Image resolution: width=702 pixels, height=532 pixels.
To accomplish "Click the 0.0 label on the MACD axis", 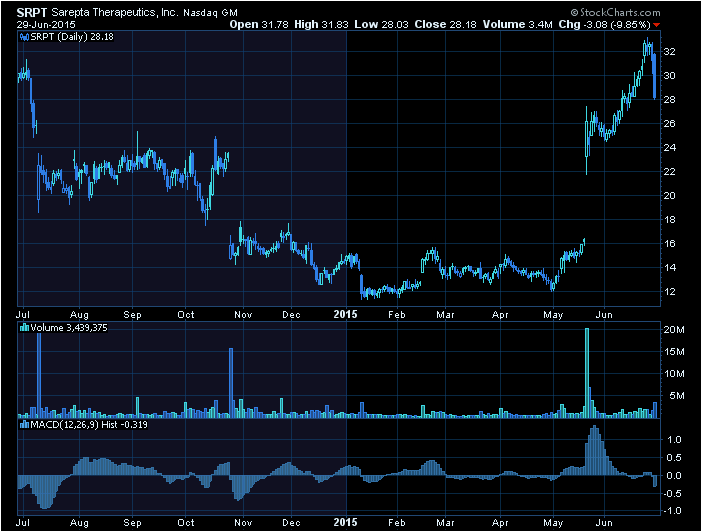I will [674, 476].
